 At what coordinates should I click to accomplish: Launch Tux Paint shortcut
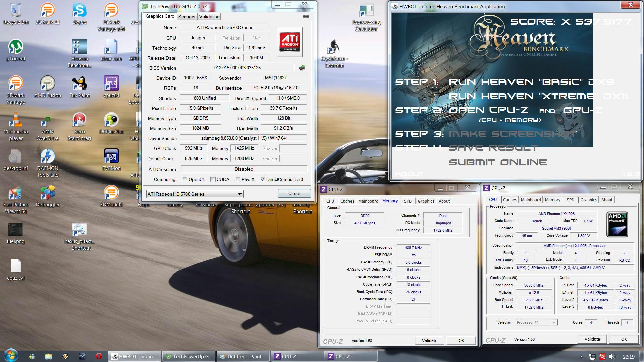(x=79, y=86)
